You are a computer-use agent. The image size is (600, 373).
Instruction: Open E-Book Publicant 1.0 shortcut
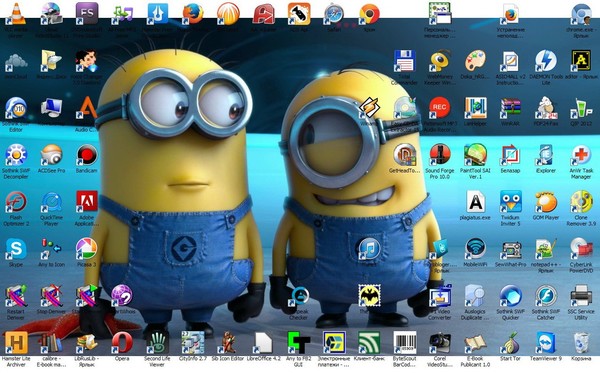tap(475, 343)
